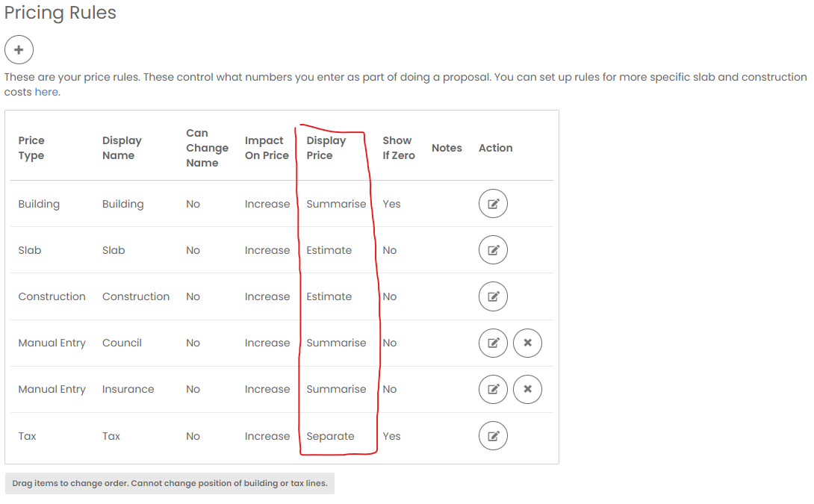Edit the Tax pricing rule

pos(493,436)
